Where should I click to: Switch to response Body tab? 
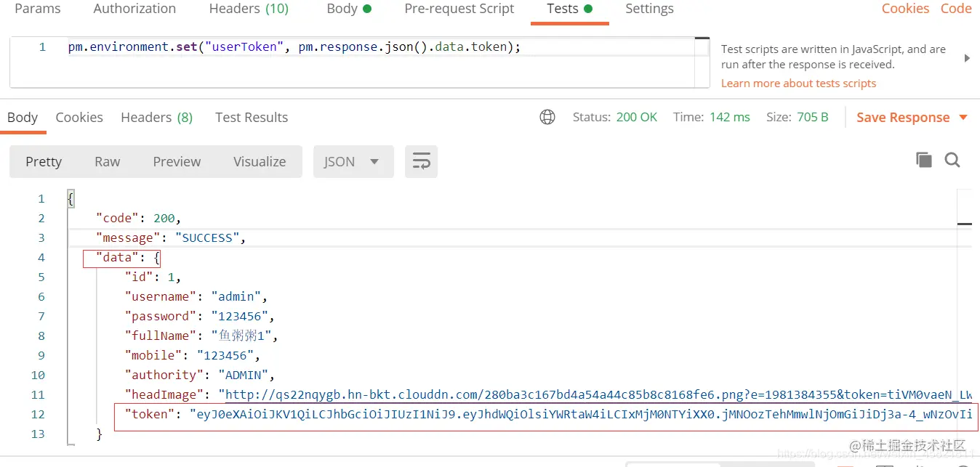tap(23, 118)
